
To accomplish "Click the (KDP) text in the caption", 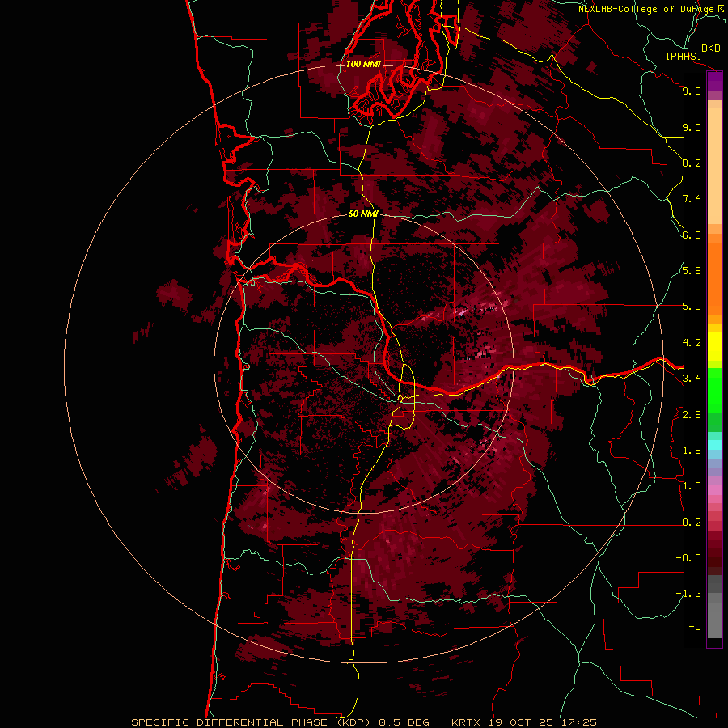I will click(x=354, y=722).
